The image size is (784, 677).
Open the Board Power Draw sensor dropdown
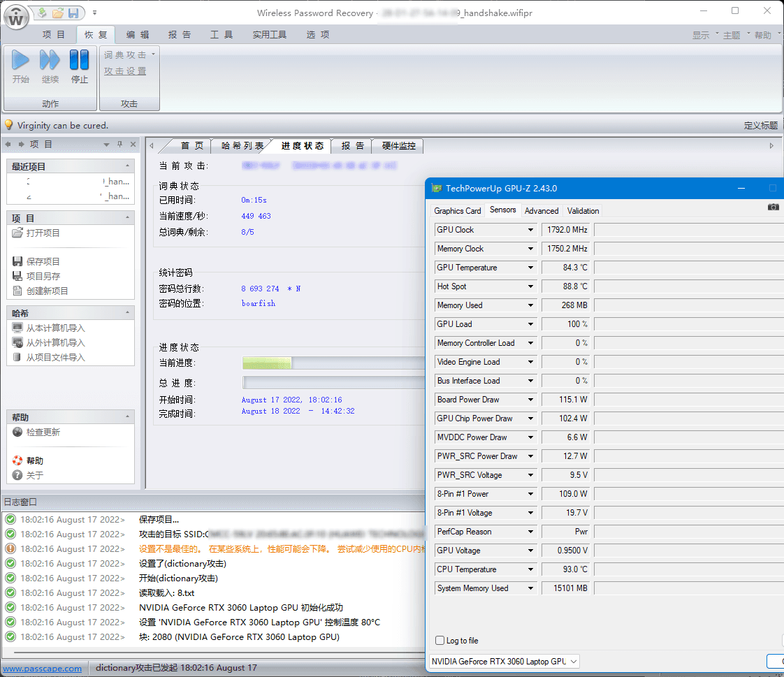(530, 400)
